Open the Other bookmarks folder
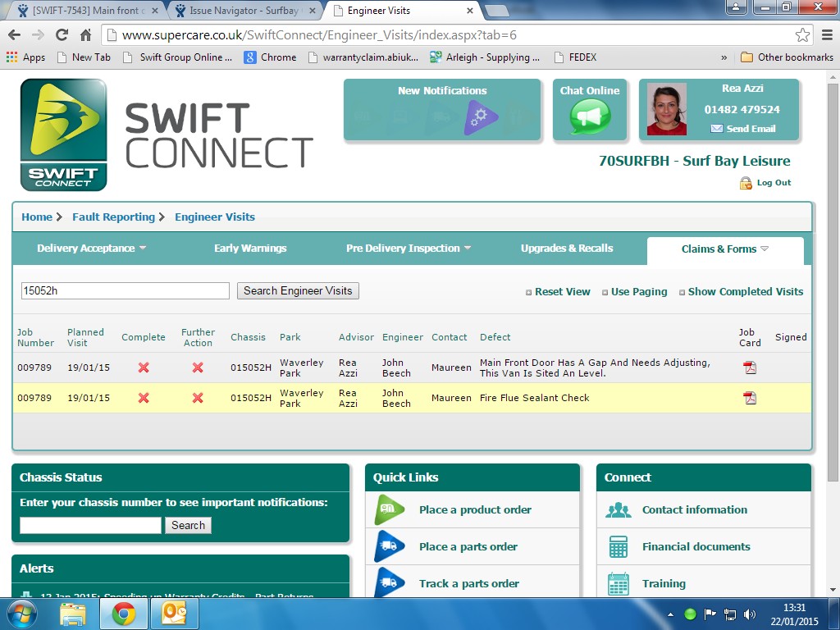Image resolution: width=840 pixels, height=630 pixels. (x=787, y=57)
